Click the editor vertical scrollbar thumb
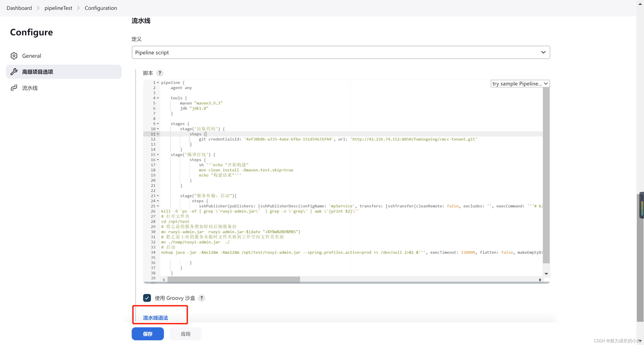Image resolution: width=644 pixels, height=345 pixels. pos(546,175)
